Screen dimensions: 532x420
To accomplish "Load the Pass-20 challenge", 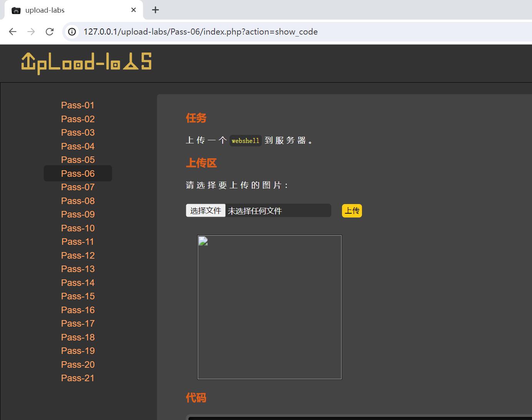I will pyautogui.click(x=78, y=365).
